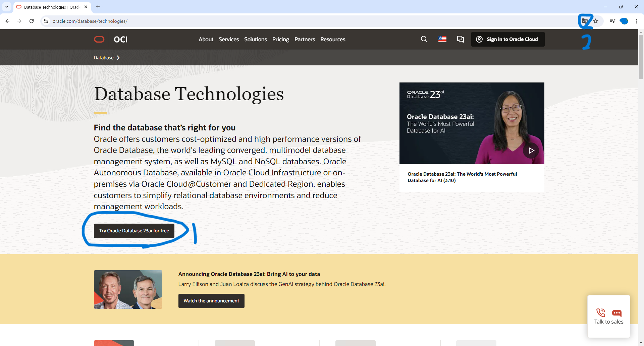Expand the Database breadcrumb chevron
This screenshot has height=346, width=644.
[x=118, y=58]
